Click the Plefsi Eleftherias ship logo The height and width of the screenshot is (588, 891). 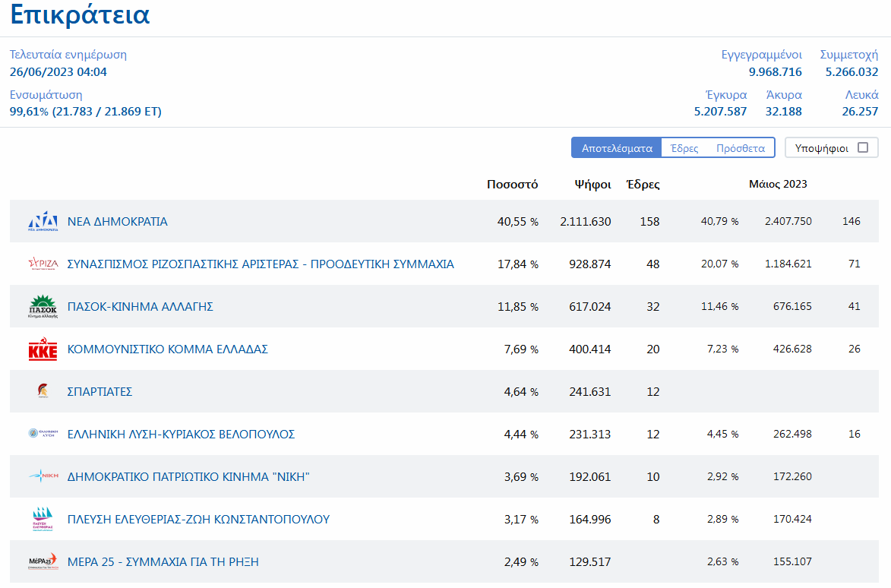(x=43, y=519)
